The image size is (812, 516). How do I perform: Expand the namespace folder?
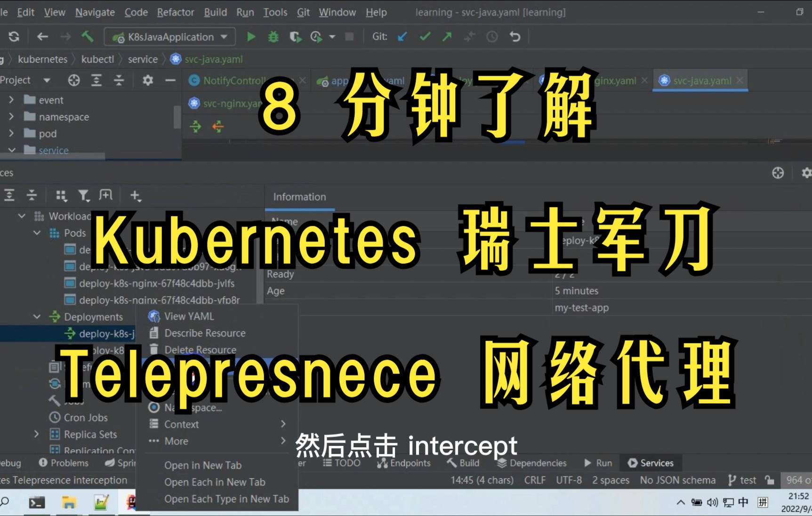12,117
